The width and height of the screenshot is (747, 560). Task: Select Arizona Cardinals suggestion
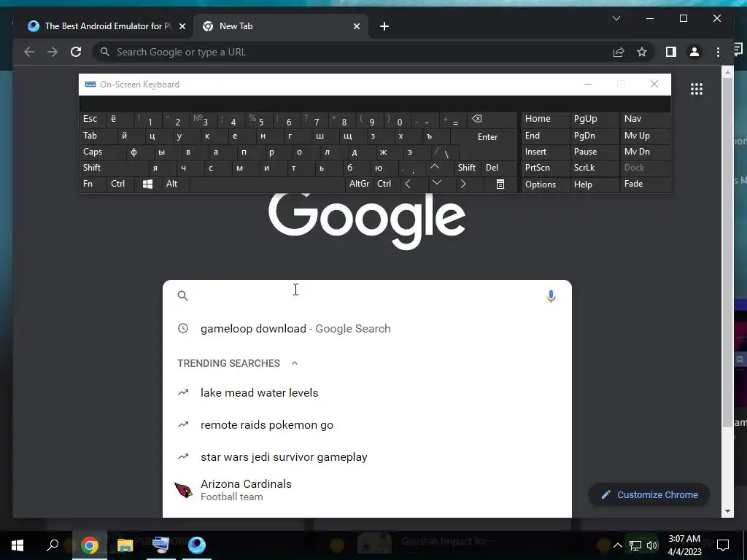[367, 490]
